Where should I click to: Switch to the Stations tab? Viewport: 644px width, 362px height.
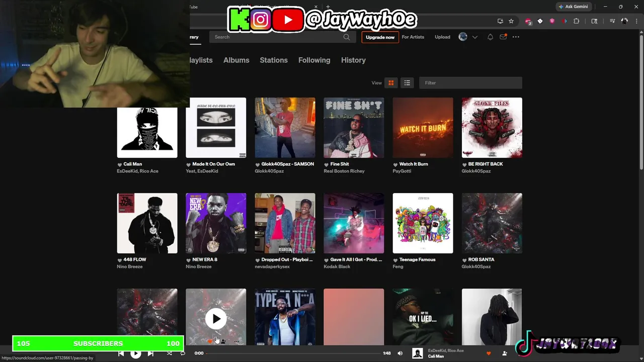(x=274, y=60)
